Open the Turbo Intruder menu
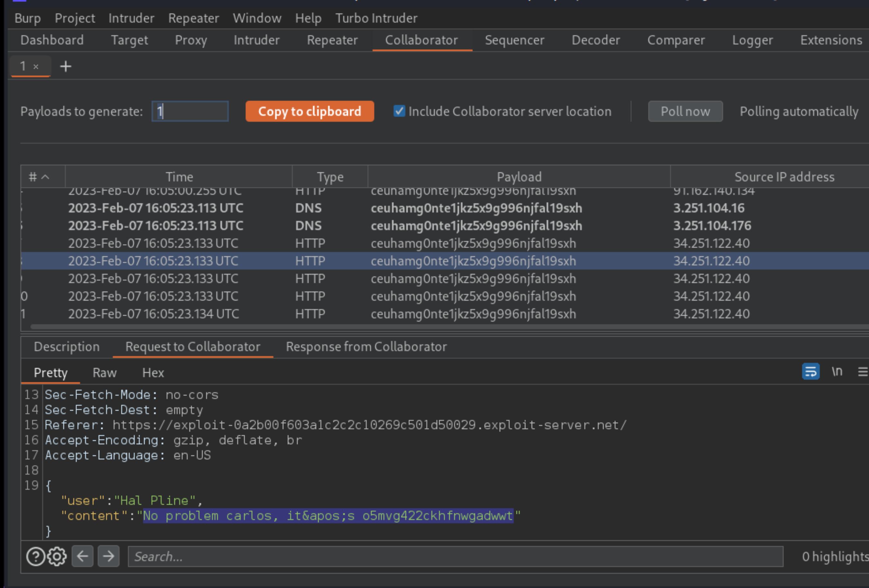The height and width of the screenshot is (588, 869). point(376,18)
